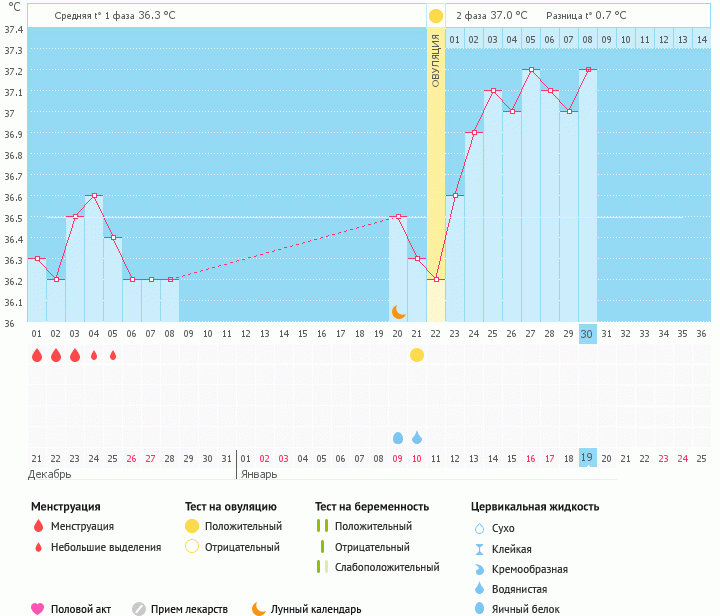Click the grey Прием лекарств pill icon
The height and width of the screenshot is (616, 720).
click(x=139, y=608)
